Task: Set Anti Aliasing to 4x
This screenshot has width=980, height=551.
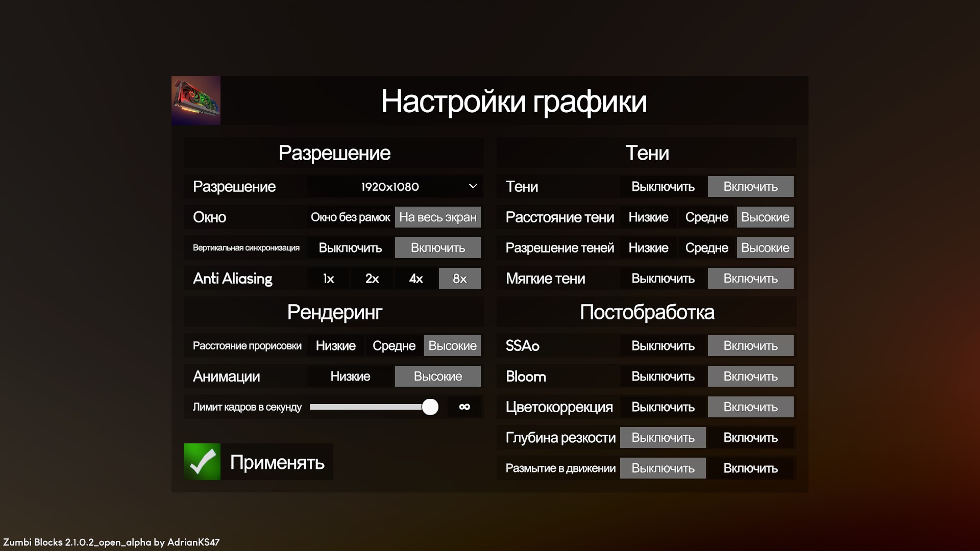Action: pos(416,279)
